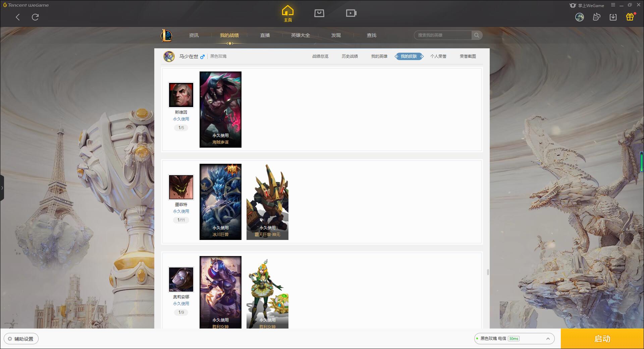Click the 斯维因 name label
Image resolution: width=644 pixels, height=349 pixels.
(x=181, y=112)
